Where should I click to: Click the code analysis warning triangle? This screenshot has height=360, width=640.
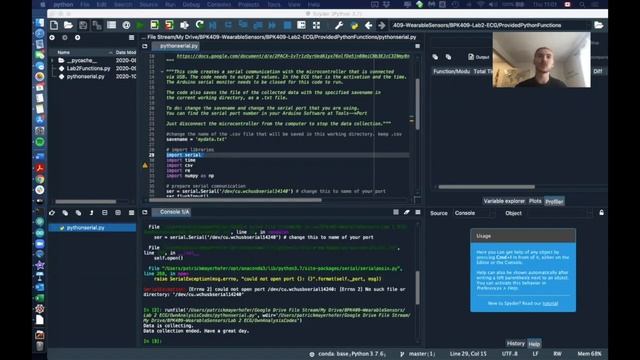145,165
